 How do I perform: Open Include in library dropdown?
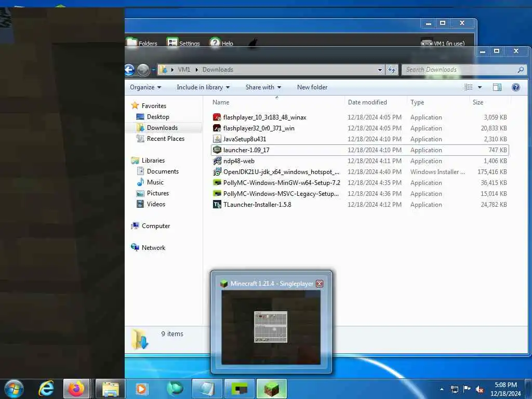[x=203, y=87]
